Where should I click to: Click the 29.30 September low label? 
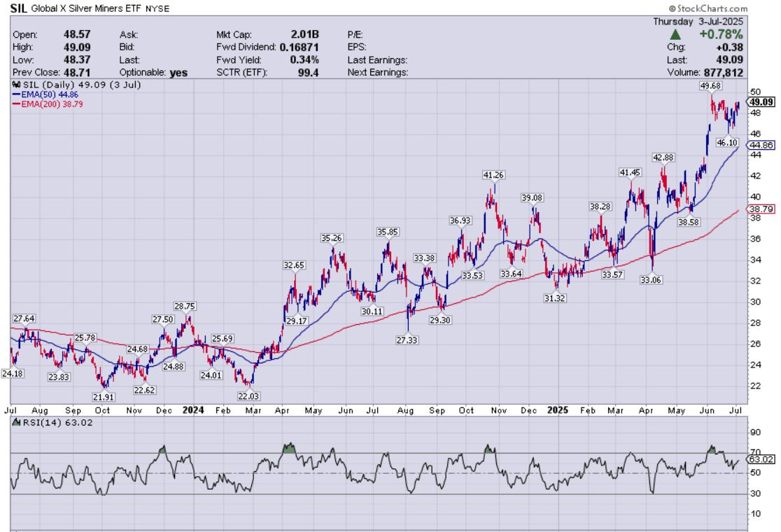(439, 321)
